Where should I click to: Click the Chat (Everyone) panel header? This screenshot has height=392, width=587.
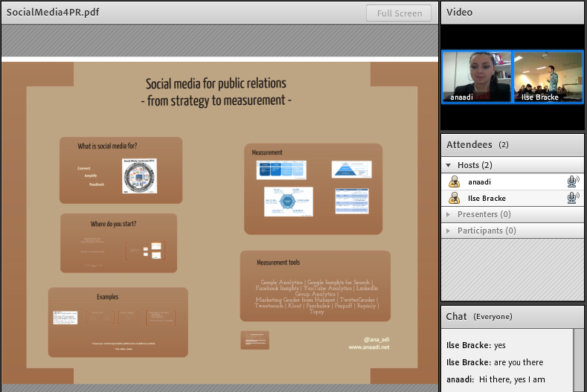[x=513, y=316]
